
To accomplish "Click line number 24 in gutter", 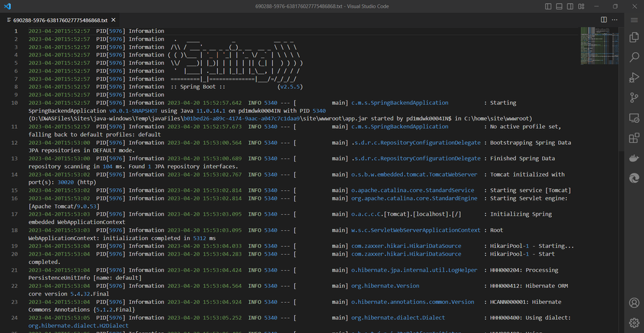I will coord(15,318).
